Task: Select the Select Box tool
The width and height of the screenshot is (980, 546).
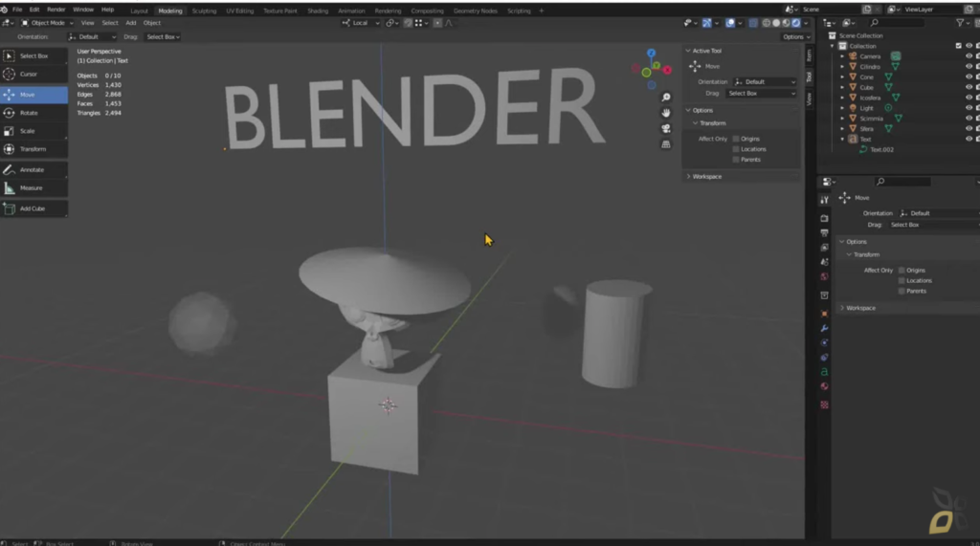Action: point(33,55)
